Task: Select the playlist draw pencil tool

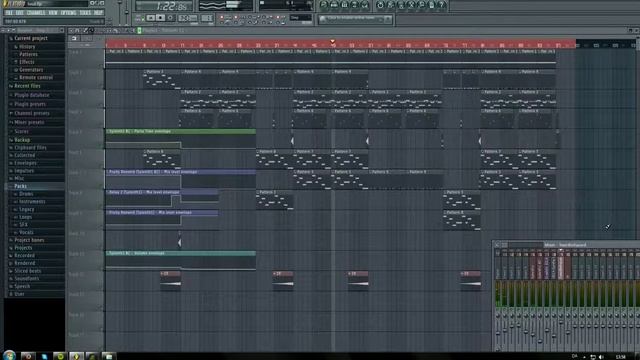Action: pos(85,30)
